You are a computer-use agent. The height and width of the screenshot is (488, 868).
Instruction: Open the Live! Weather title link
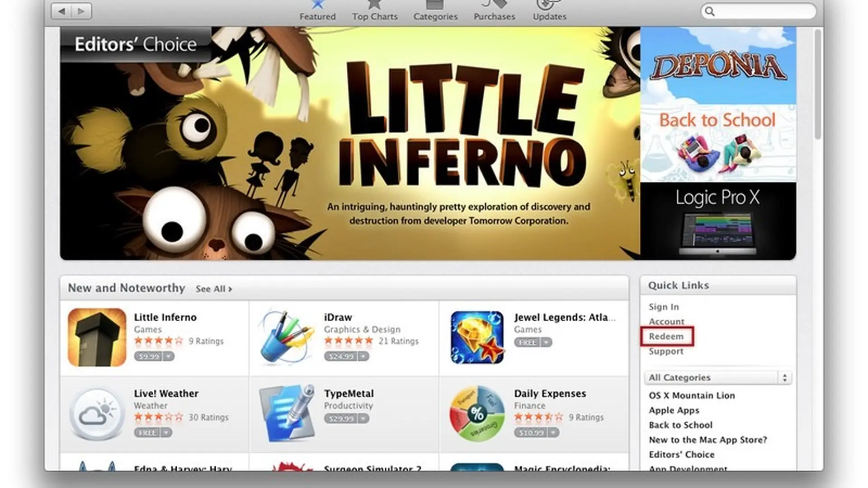click(x=166, y=394)
